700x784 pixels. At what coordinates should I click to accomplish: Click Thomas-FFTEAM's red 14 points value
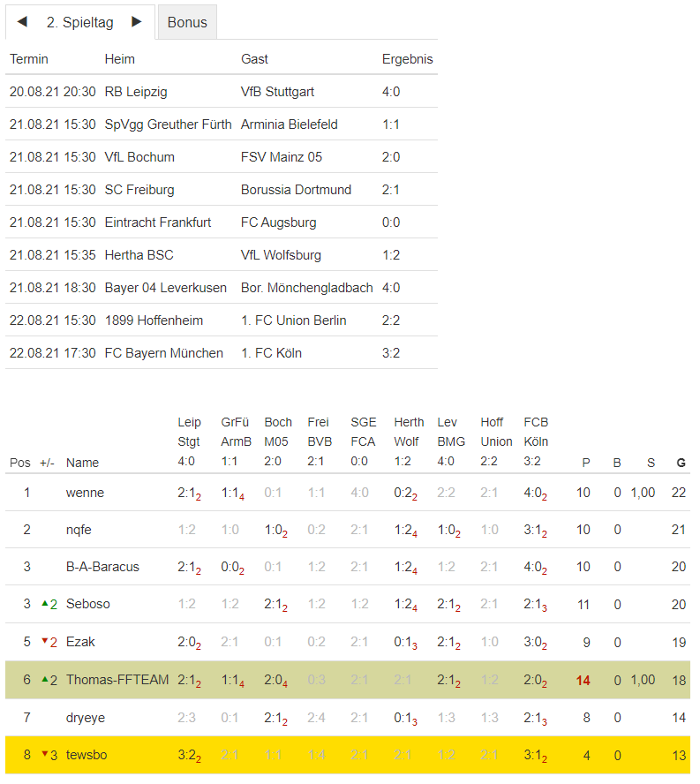point(583,680)
